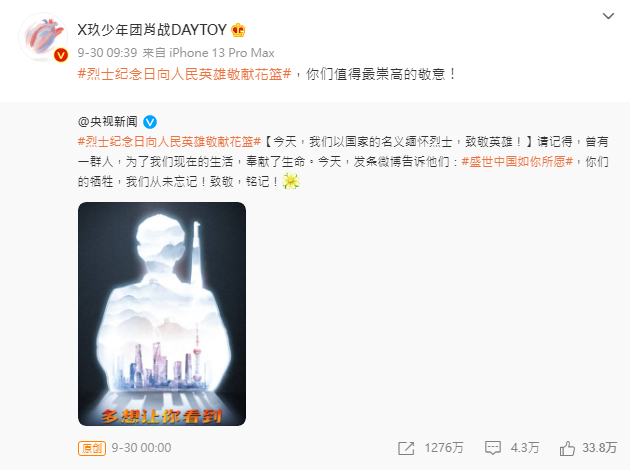Image resolution: width=630 pixels, height=471 pixels.
Task: Open the blue verified badge beside 央视新闻
Action: click(x=150, y=122)
